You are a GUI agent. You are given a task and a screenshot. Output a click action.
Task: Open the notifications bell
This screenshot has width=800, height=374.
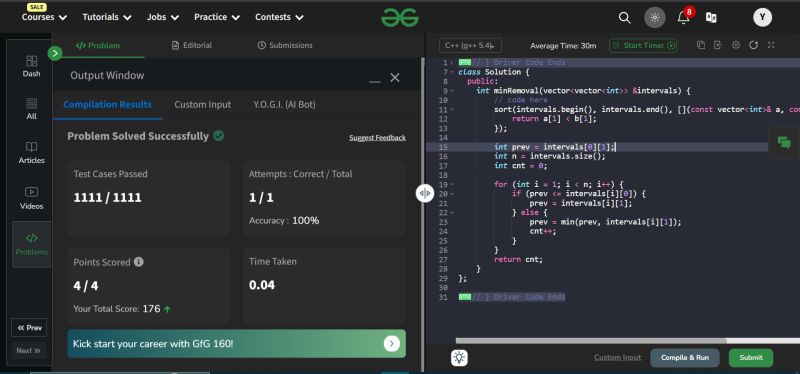point(684,17)
